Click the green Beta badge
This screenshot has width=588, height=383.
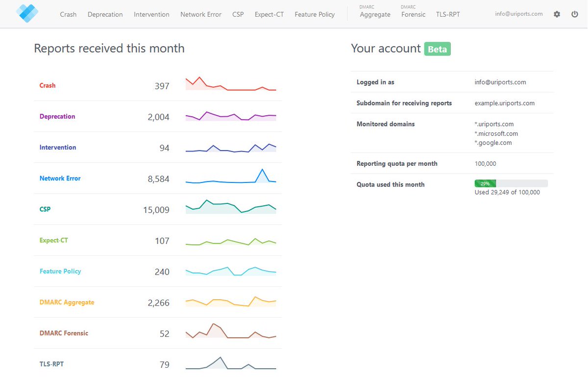point(438,49)
